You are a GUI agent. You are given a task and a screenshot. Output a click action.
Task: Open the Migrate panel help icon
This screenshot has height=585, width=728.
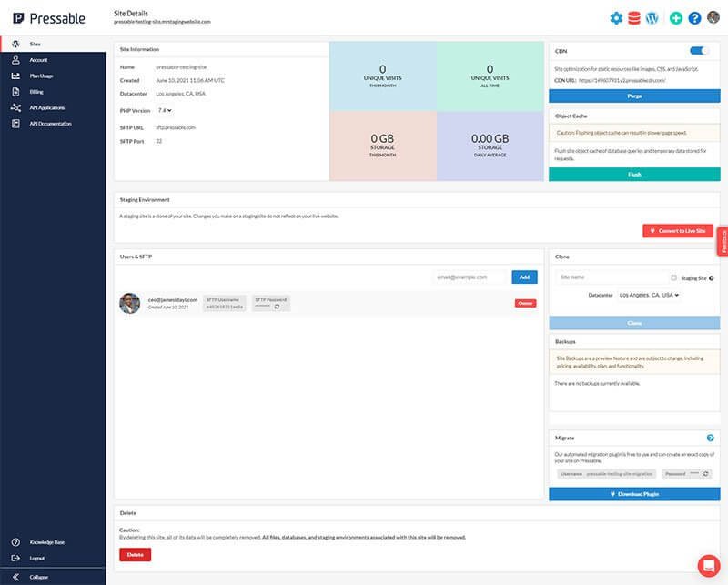pyautogui.click(x=711, y=438)
